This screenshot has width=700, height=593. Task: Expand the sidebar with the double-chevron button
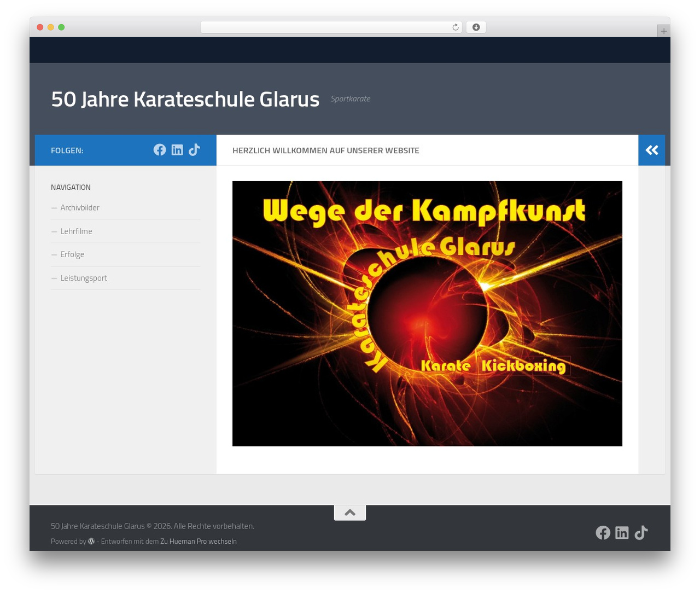[652, 150]
